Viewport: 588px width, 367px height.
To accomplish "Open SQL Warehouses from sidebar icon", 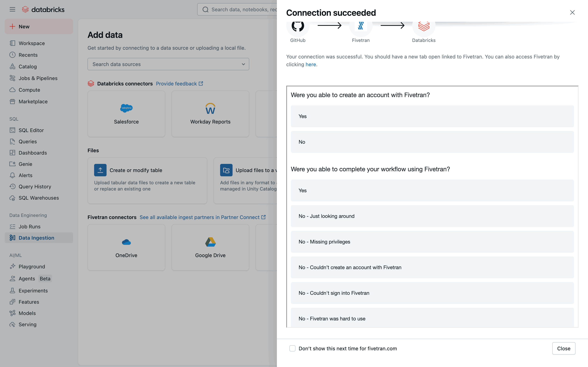I will [12, 198].
